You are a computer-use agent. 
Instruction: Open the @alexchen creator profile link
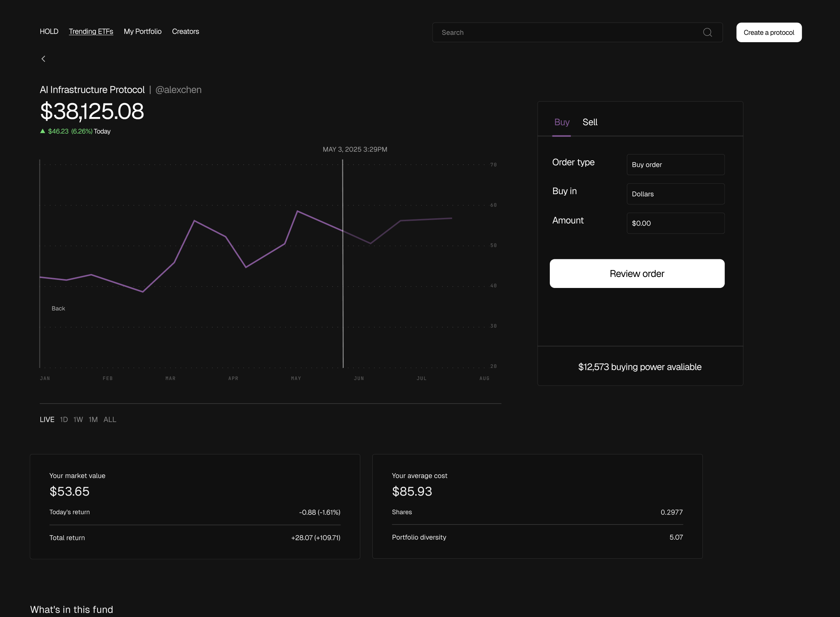tap(178, 90)
